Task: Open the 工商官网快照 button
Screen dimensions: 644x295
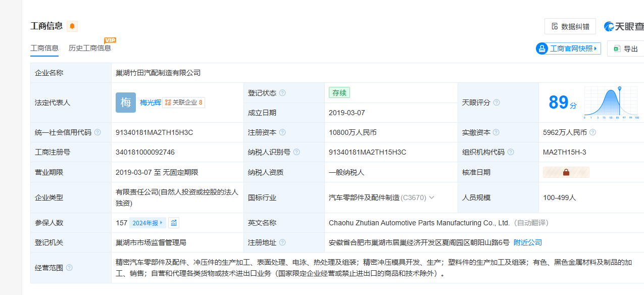Action: (568, 48)
